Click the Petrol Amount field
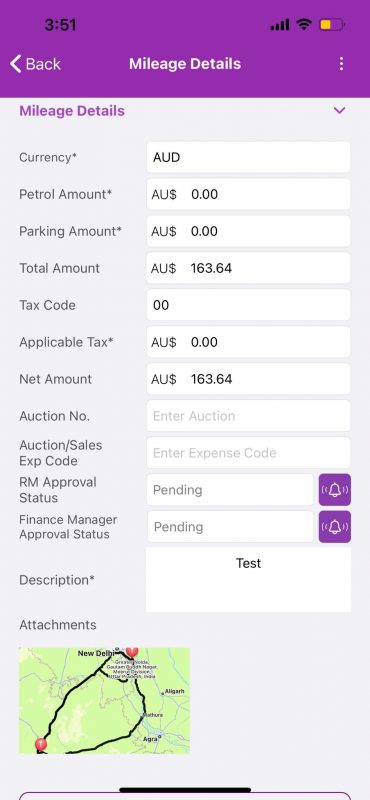 [249, 194]
